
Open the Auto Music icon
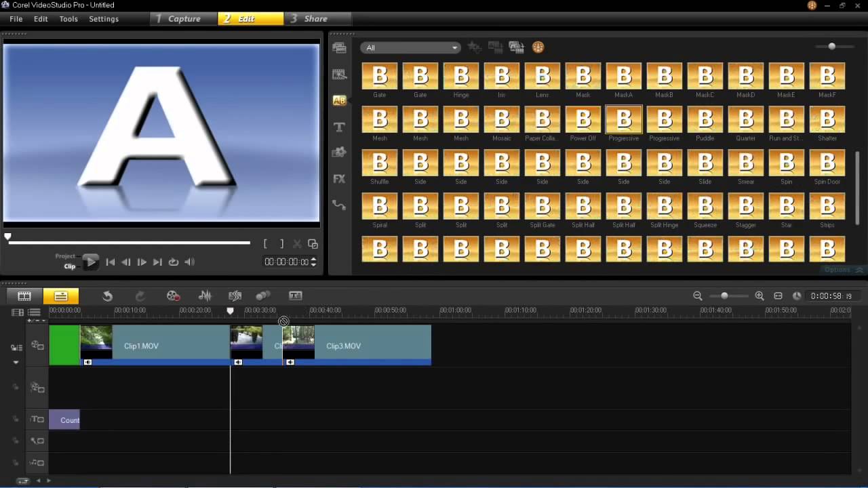coord(235,296)
